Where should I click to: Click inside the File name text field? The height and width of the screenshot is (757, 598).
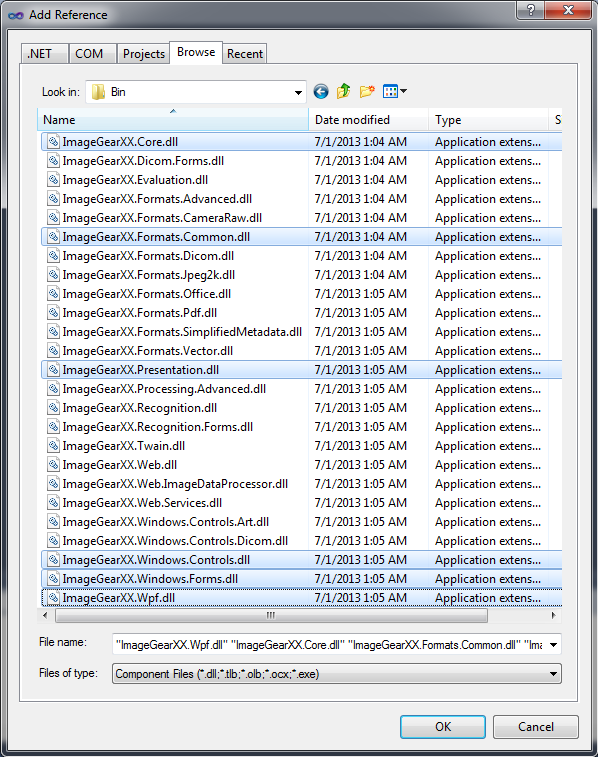329,645
